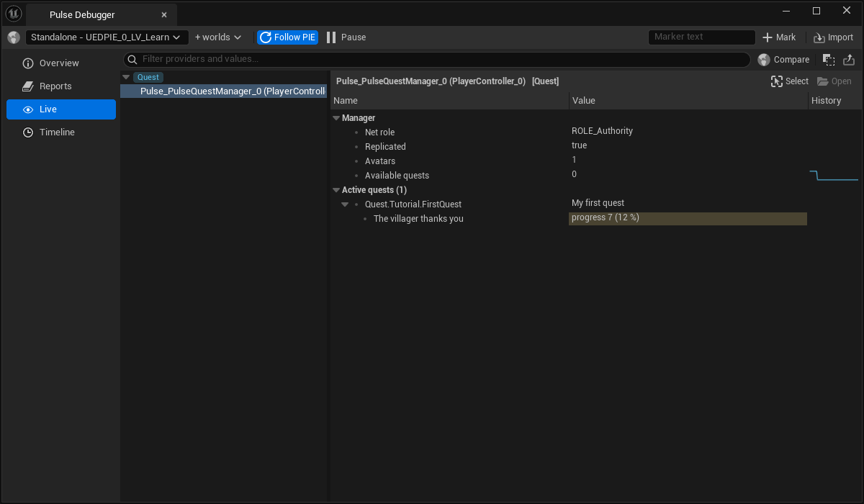
Task: Select the Available quests row
Action: [x=596, y=175]
